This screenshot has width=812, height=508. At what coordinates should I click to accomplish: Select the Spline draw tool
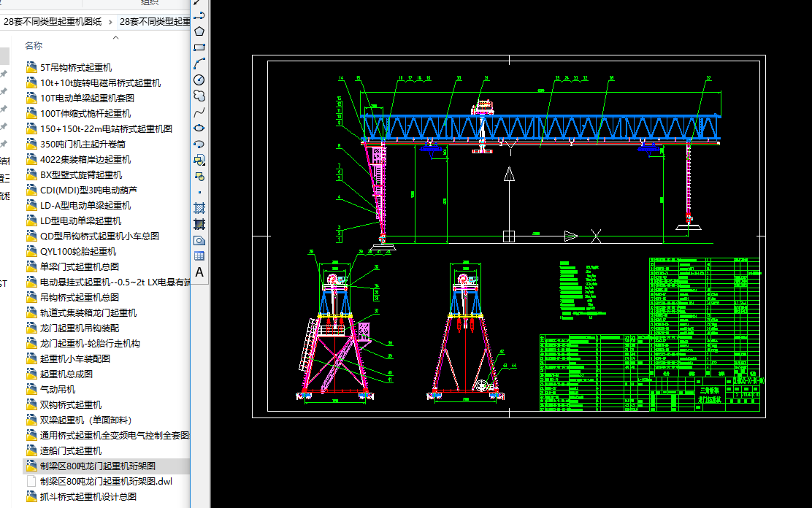(199, 112)
